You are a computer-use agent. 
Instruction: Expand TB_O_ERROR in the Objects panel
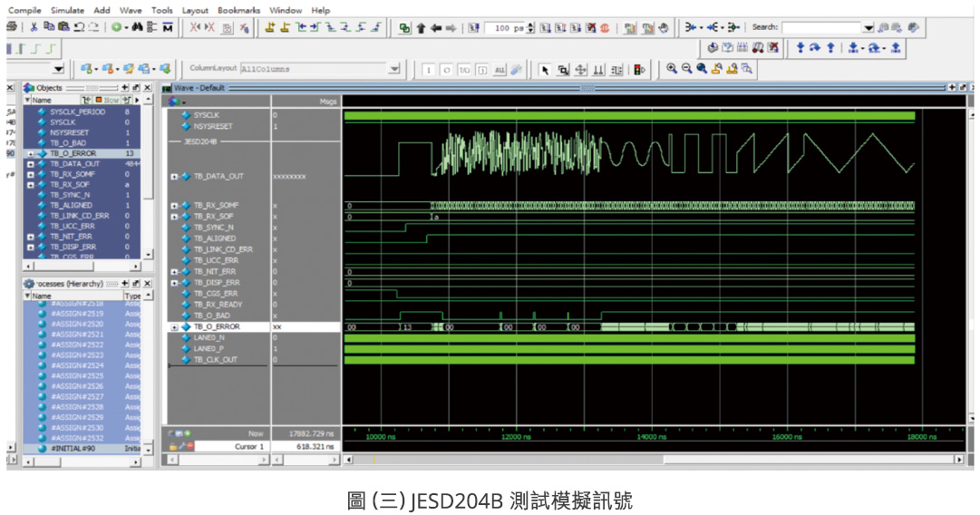32,153
